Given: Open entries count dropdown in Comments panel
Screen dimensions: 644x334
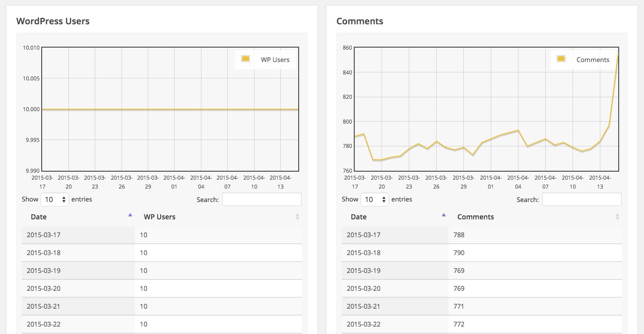Looking at the screenshot, I should click(x=375, y=200).
